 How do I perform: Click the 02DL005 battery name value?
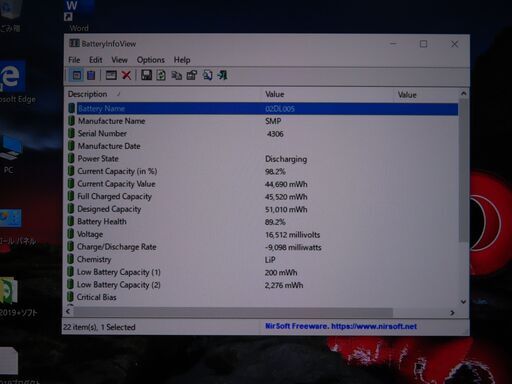(x=280, y=109)
